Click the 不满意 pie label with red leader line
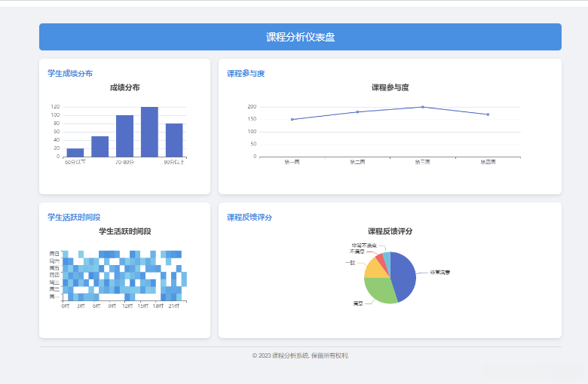 357,251
